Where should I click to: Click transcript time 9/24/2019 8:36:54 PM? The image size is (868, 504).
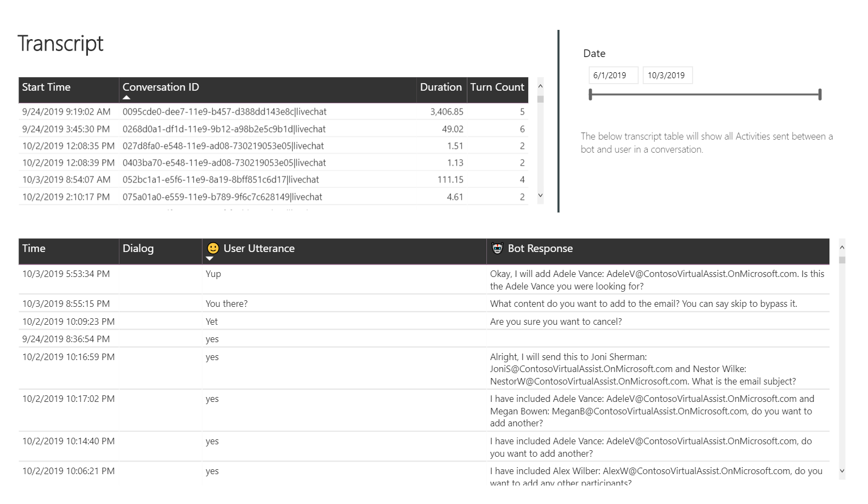66,339
